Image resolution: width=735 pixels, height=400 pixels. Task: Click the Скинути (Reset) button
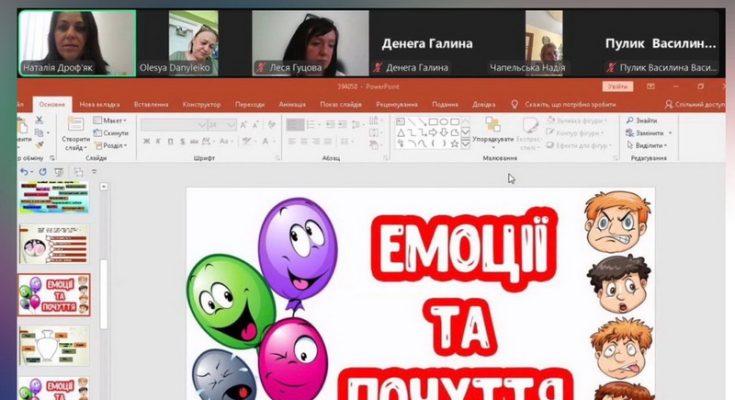pyautogui.click(x=113, y=132)
